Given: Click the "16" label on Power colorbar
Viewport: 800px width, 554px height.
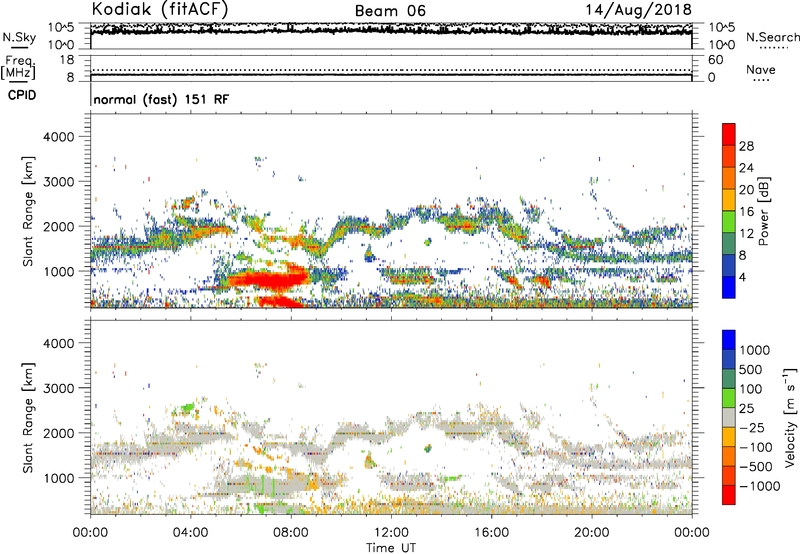Looking at the screenshot, I should click(746, 212).
